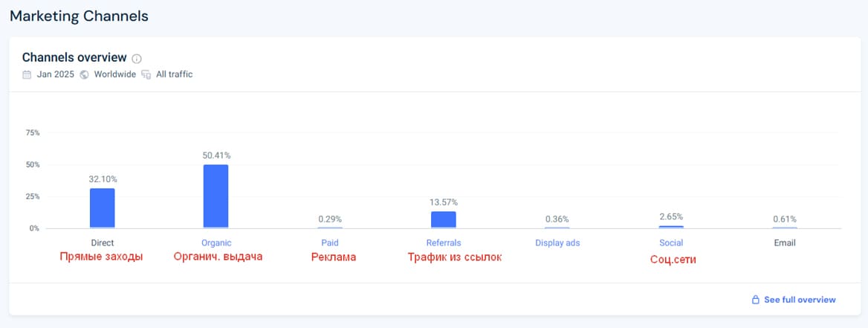
Task: Click the Direct channel label
Action: [103, 242]
